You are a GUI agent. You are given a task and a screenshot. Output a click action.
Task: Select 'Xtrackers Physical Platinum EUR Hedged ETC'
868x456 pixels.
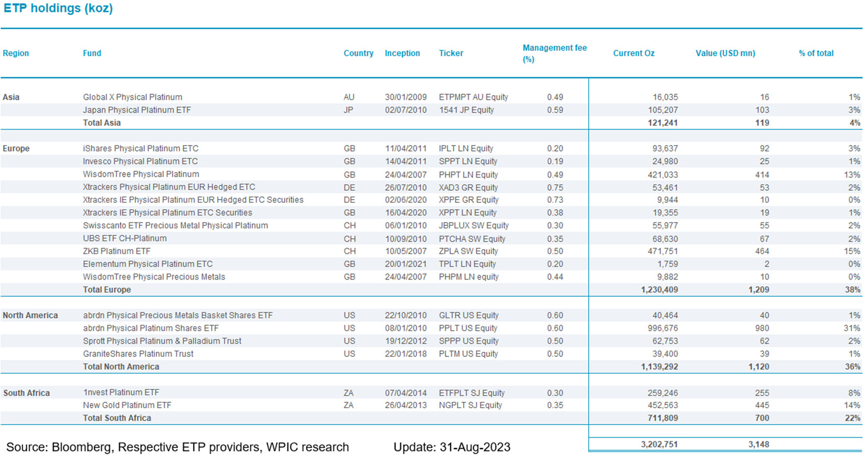click(x=169, y=187)
